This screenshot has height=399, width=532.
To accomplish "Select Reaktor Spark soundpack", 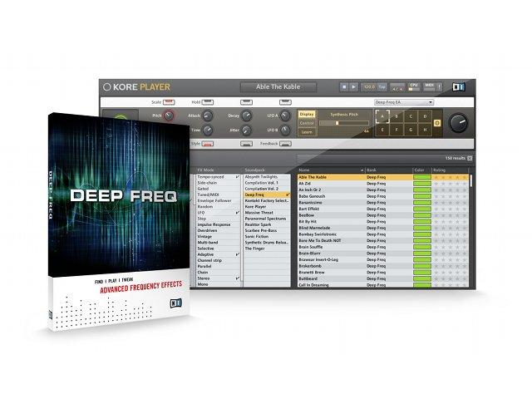I will click(x=267, y=224).
